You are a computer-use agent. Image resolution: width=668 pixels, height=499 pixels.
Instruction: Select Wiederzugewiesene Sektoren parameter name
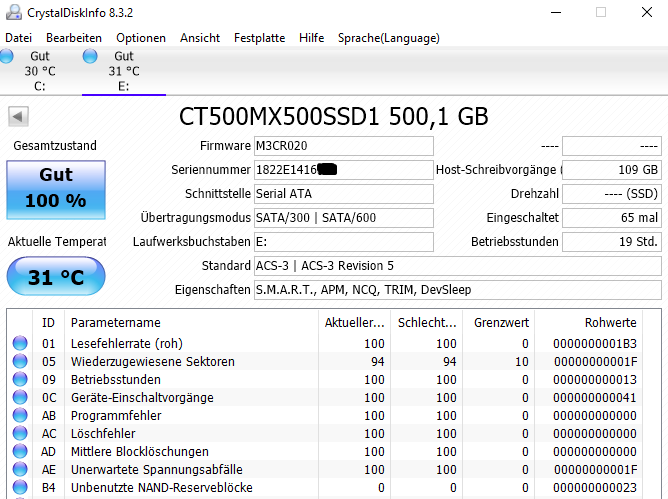point(153,361)
